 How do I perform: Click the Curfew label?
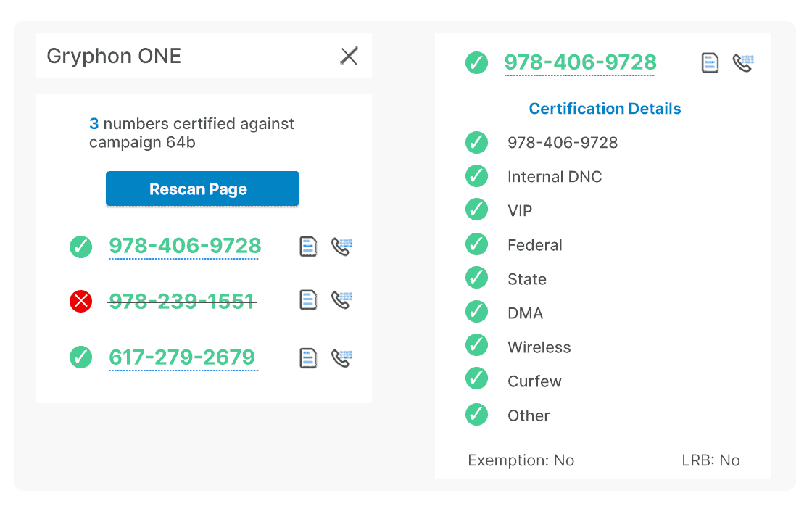(x=534, y=381)
